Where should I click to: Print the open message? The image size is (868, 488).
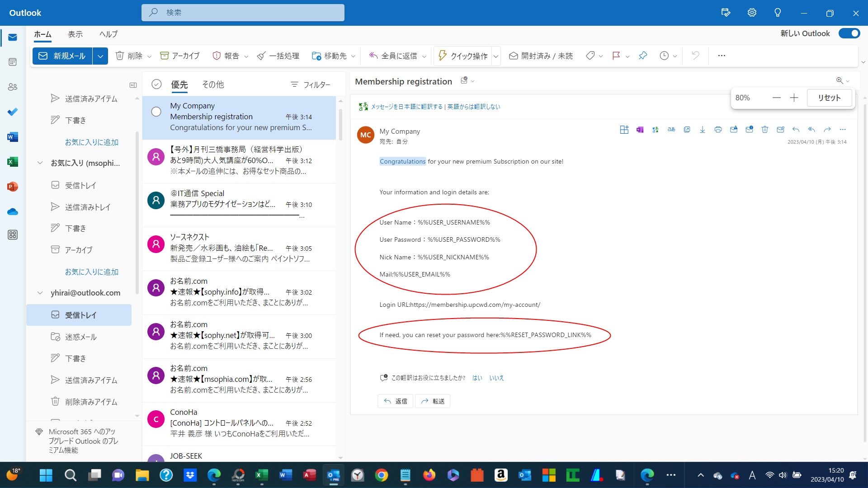pyautogui.click(x=718, y=130)
